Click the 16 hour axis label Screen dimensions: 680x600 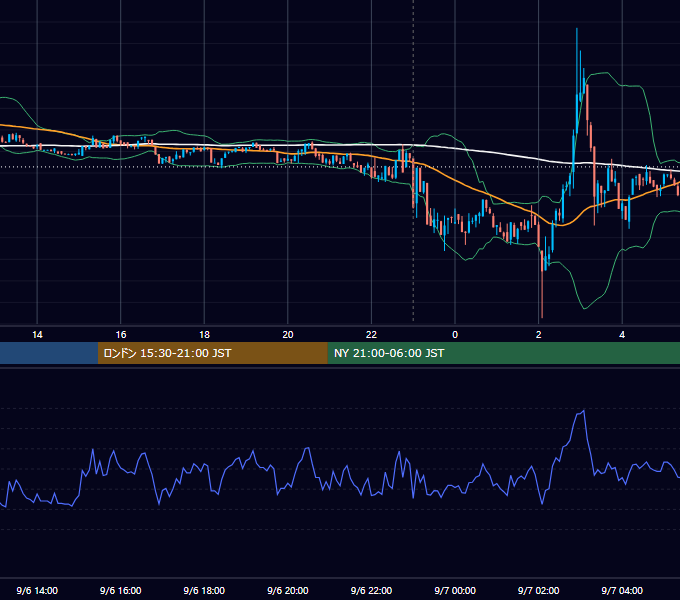[x=121, y=335]
